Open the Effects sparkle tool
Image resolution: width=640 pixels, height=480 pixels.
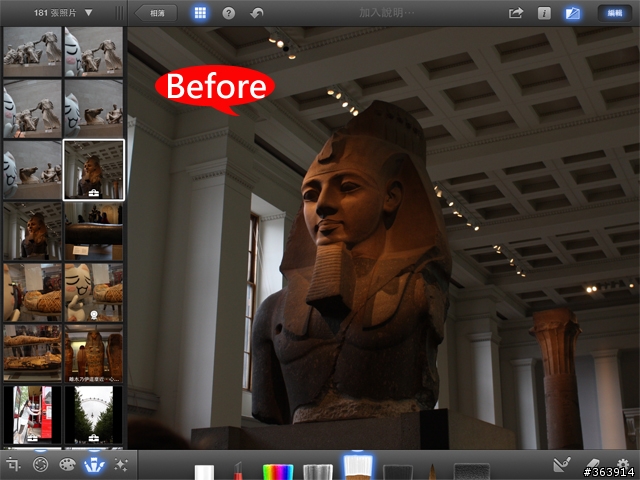pos(121,464)
